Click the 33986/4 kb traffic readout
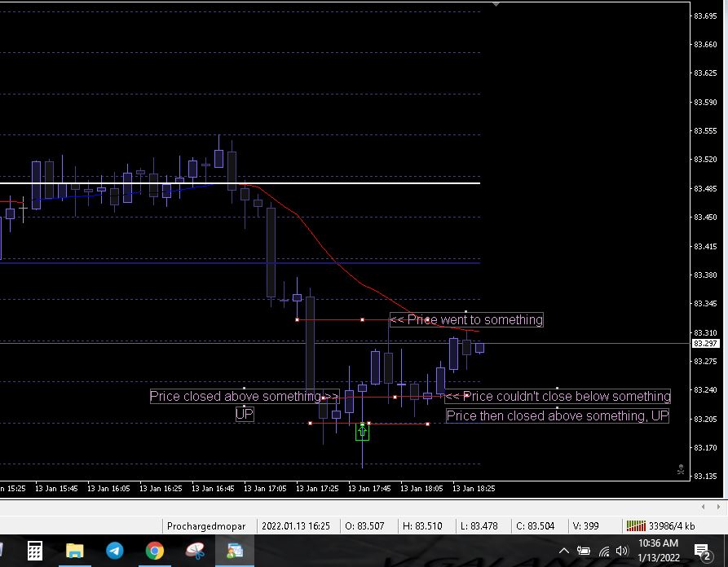Image resolution: width=728 pixels, height=567 pixels. point(672,525)
